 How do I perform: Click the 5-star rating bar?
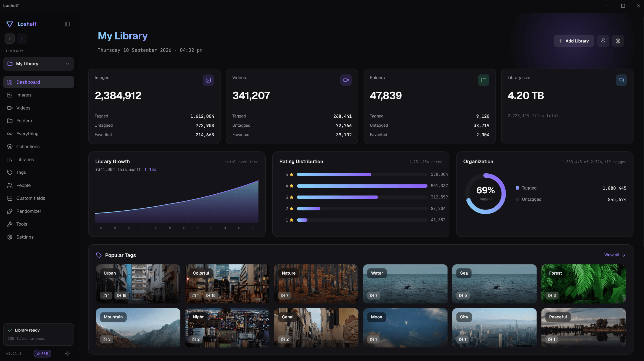tap(362, 174)
